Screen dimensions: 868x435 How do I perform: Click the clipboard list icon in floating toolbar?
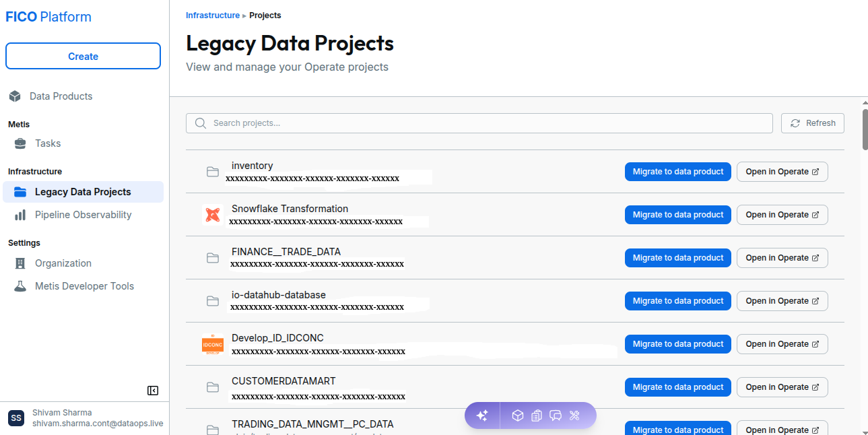tap(536, 415)
